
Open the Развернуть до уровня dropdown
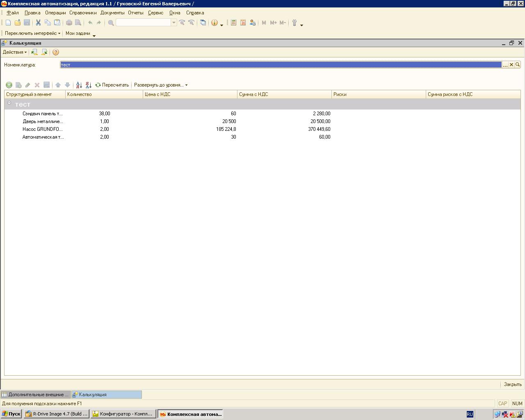[x=160, y=85]
